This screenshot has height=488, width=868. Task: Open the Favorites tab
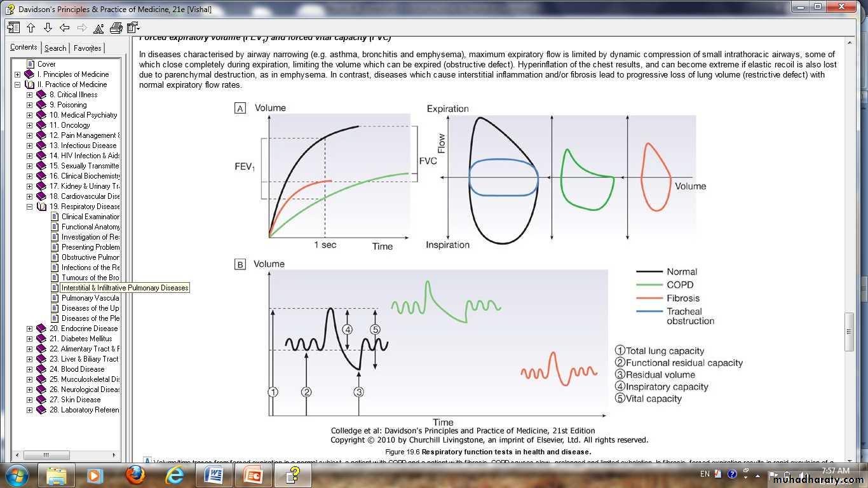[x=87, y=48]
